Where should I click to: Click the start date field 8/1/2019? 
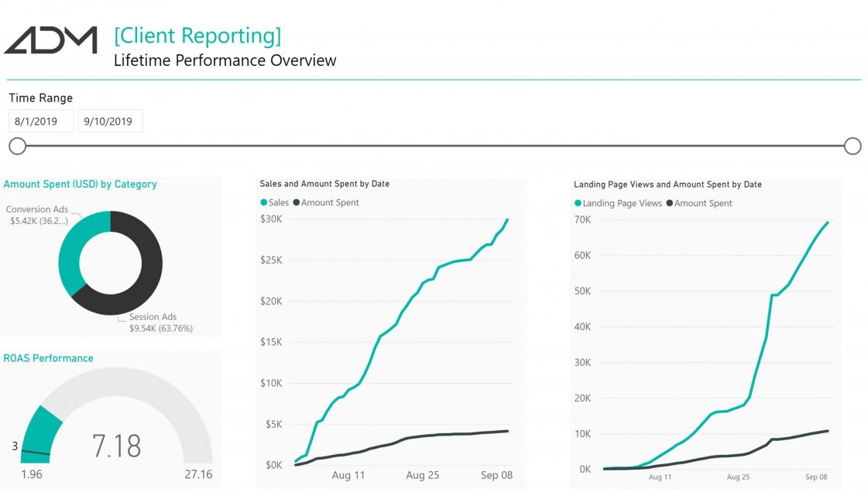41,121
